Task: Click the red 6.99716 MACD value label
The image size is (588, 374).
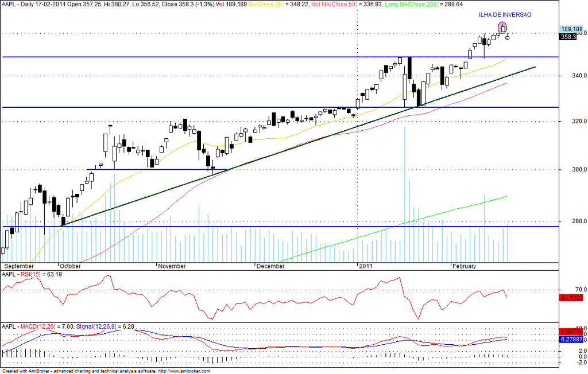Action: (x=572, y=332)
